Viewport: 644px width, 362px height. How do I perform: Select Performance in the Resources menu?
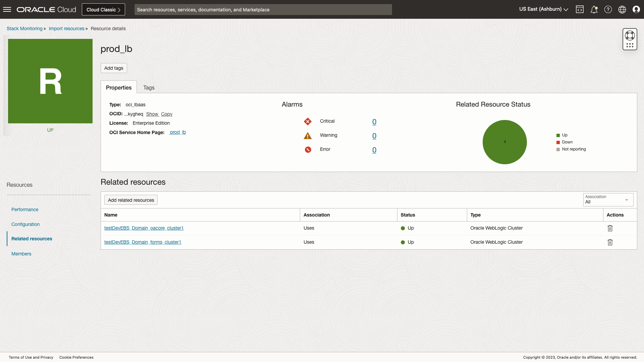[x=25, y=209]
